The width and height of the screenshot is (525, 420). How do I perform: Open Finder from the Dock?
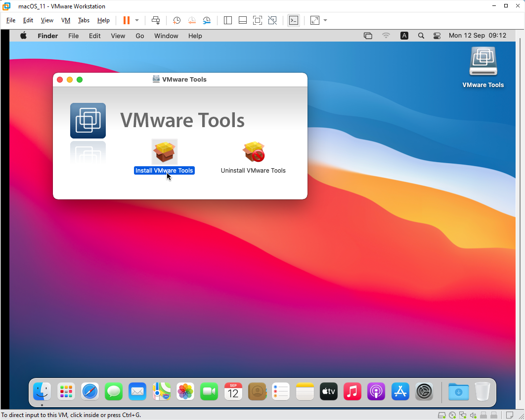[42, 391]
